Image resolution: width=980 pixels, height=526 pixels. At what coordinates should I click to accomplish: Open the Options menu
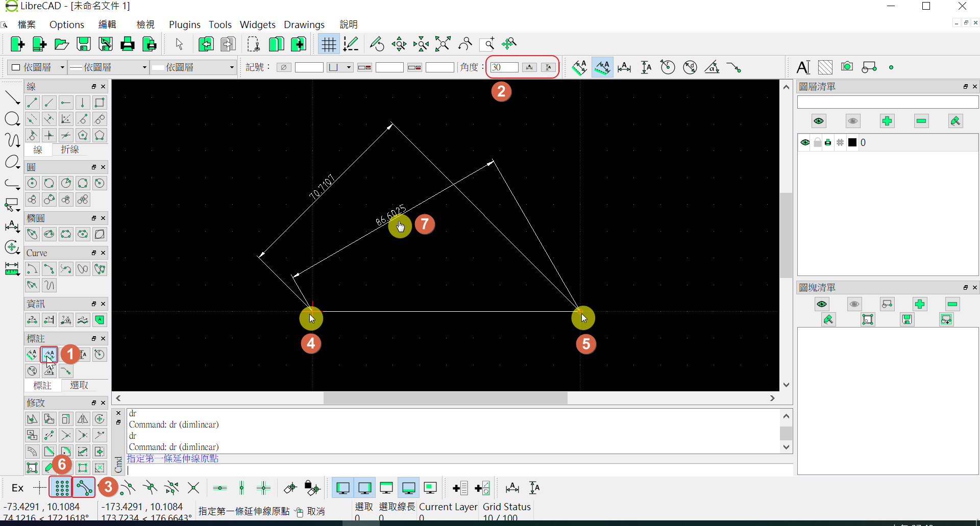click(67, 24)
